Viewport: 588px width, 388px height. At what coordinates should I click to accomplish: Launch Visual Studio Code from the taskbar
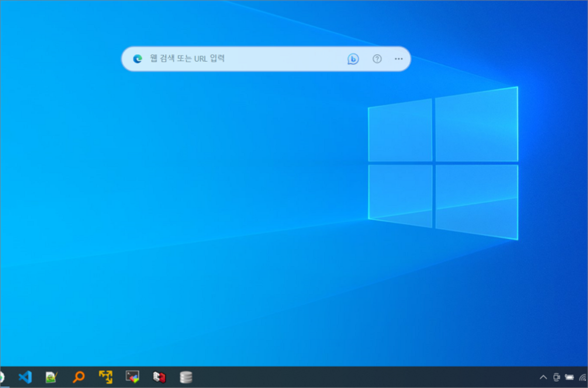(25, 377)
